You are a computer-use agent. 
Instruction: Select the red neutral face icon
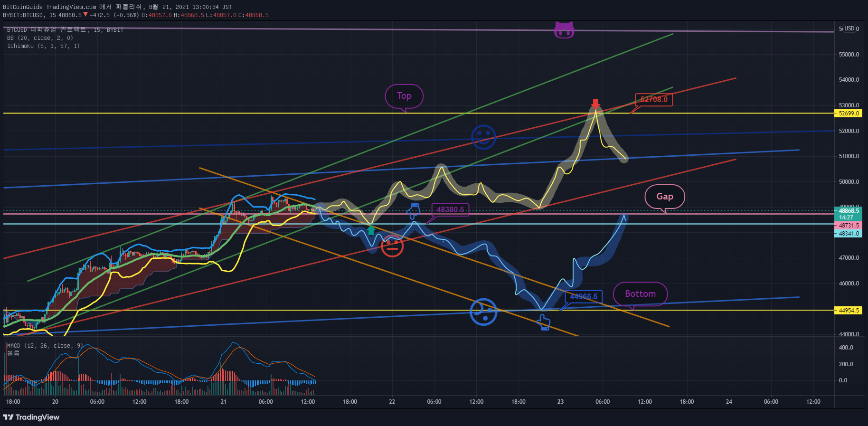[x=392, y=246]
